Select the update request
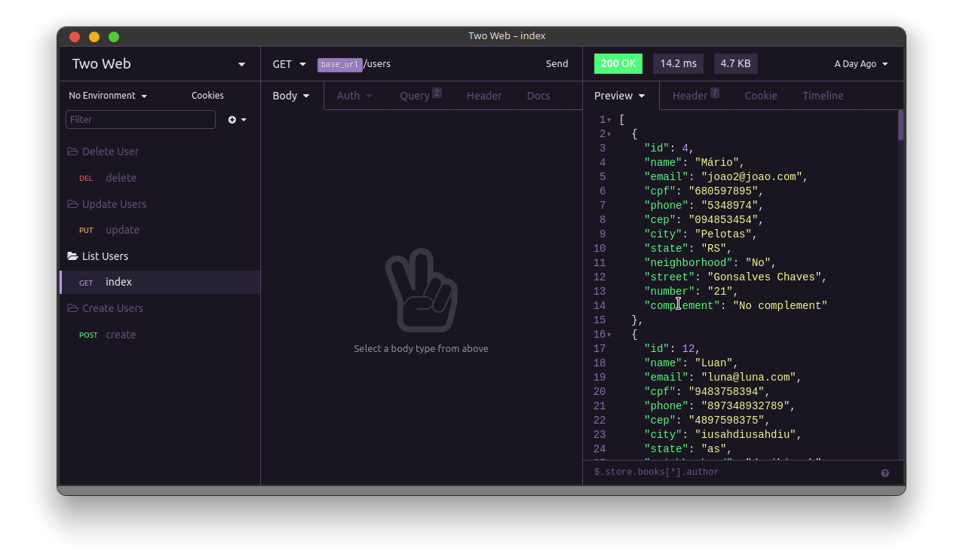Image resolution: width=963 pixels, height=560 pixels. 160,231
